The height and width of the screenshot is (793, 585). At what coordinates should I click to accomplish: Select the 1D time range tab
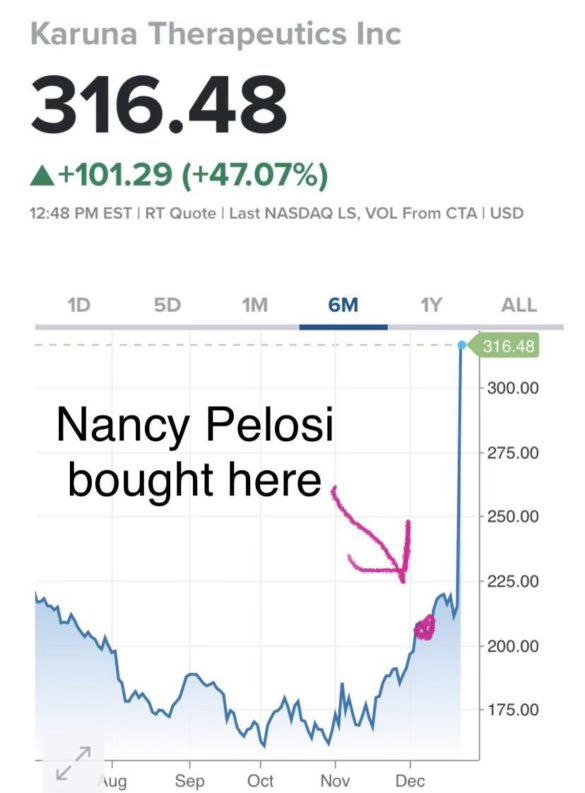coord(79,305)
